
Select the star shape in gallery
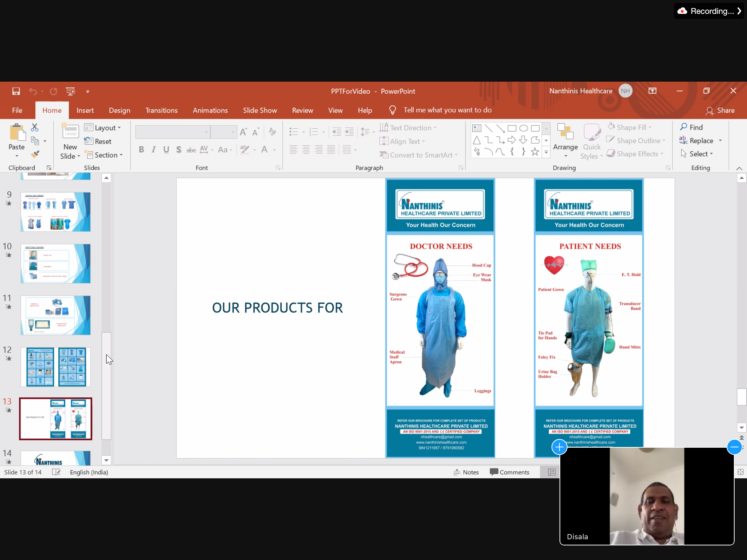coord(535,152)
